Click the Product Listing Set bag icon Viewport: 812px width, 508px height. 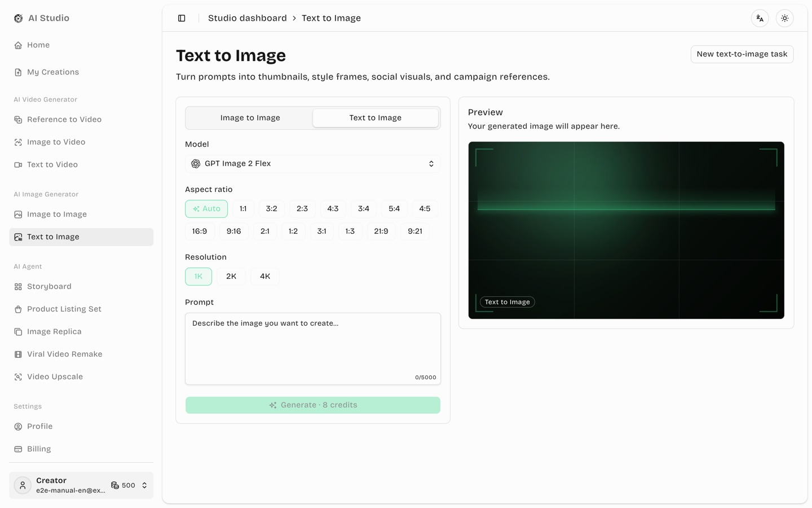[x=18, y=309]
